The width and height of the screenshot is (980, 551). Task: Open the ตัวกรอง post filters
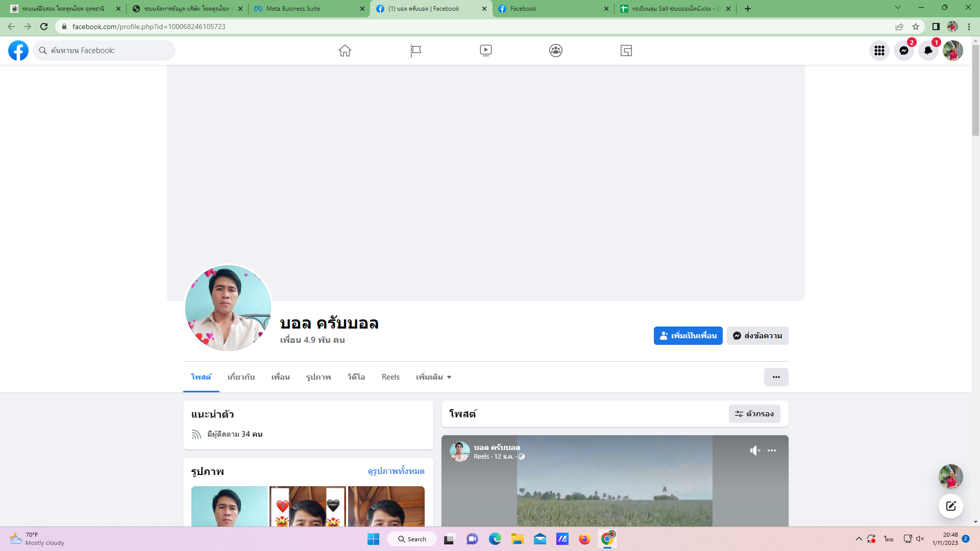(x=754, y=414)
